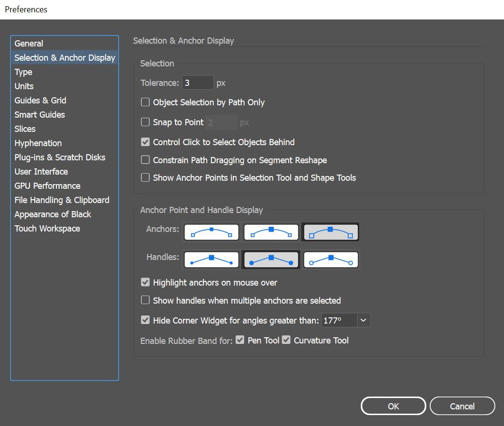Uncheck Control Click to Select Objects Behind
This screenshot has height=426, width=504.
(145, 142)
